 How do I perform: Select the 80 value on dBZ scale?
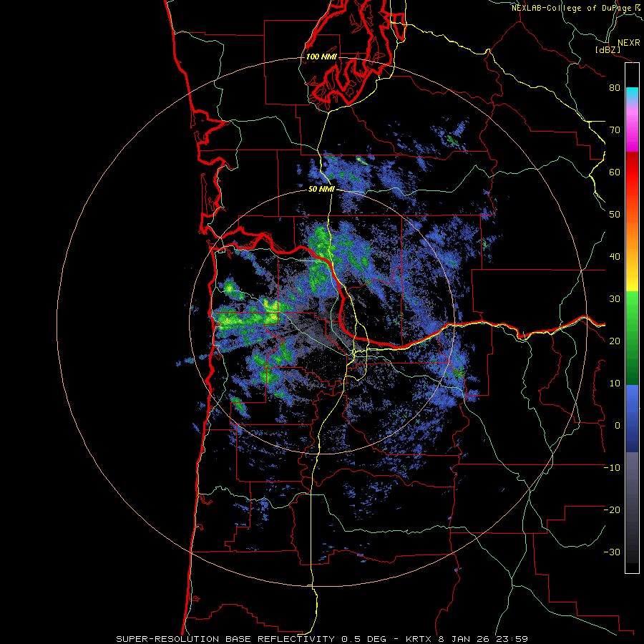(x=615, y=87)
